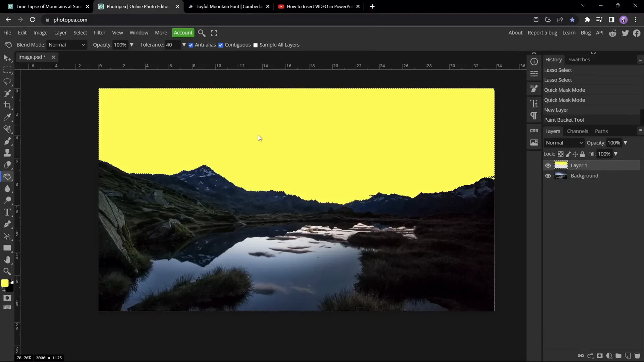This screenshot has width=644, height=362.
Task: Hide Layer 1 visibility eye
Action: point(548,166)
